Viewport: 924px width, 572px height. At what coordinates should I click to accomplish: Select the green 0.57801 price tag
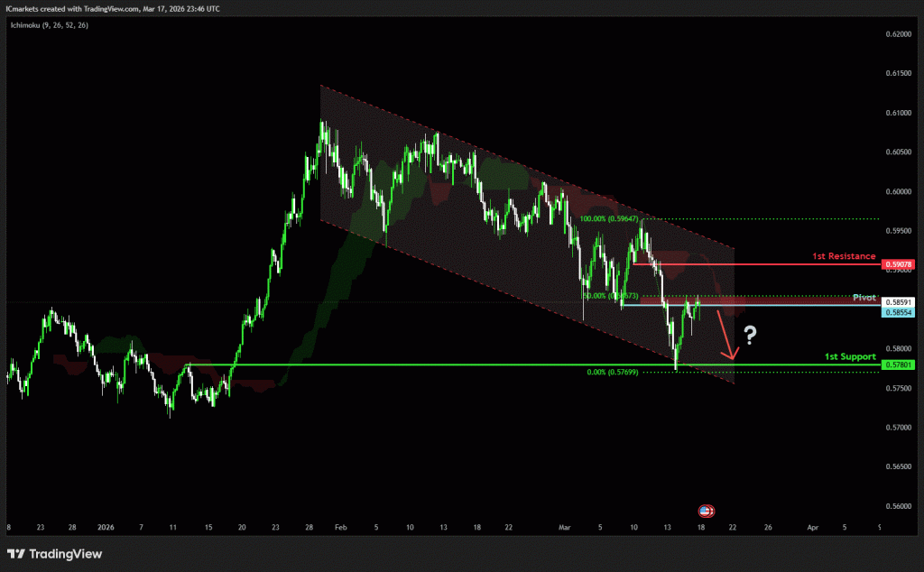[x=899, y=364]
